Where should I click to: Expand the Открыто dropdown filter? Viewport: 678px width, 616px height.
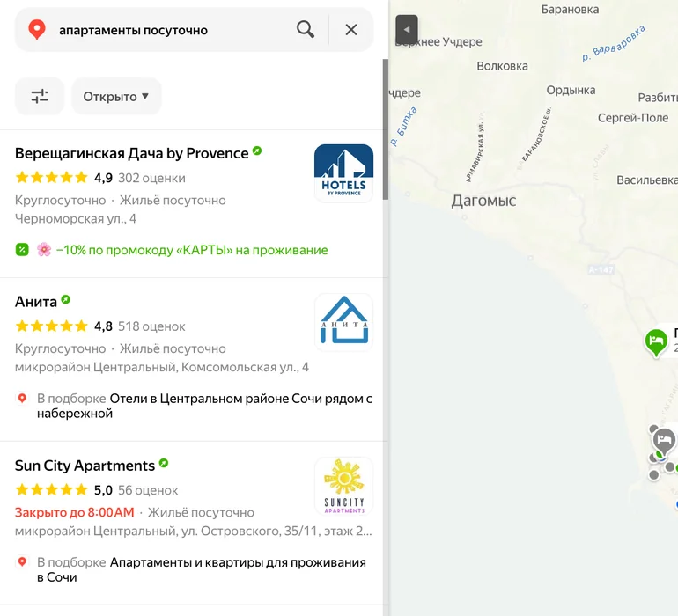point(116,96)
